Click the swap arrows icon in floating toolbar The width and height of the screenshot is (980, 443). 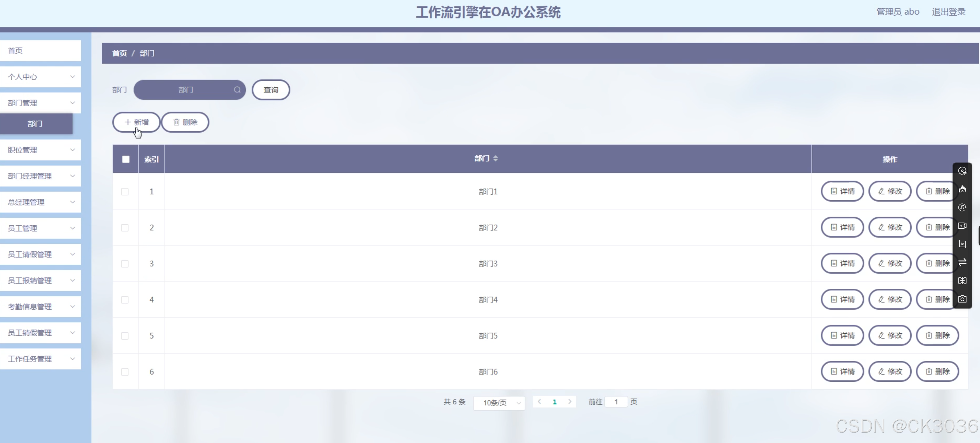[963, 262]
